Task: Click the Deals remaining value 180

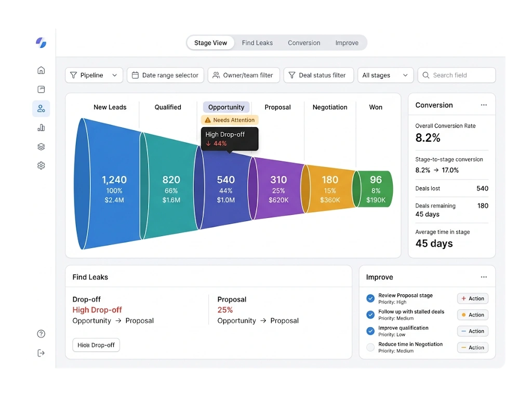Action: [x=483, y=206]
